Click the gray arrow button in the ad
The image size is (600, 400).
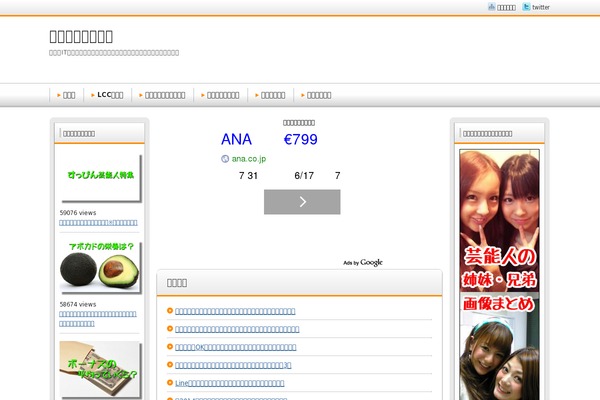[302, 202]
